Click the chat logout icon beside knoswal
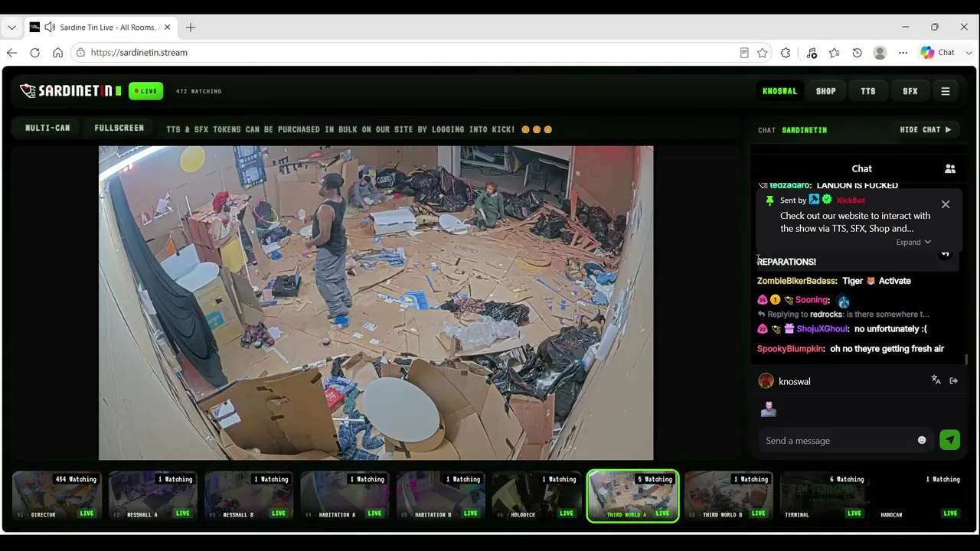The image size is (980, 551). click(x=953, y=380)
